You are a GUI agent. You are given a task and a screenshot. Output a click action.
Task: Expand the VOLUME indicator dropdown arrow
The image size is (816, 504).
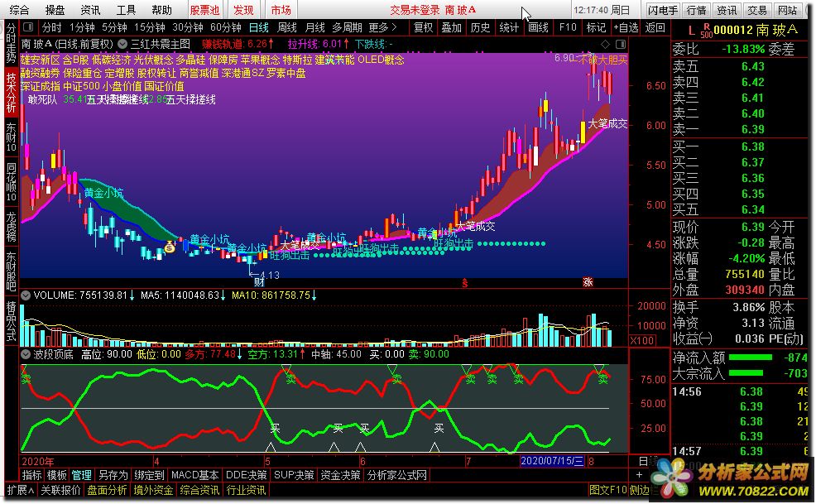click(26, 295)
